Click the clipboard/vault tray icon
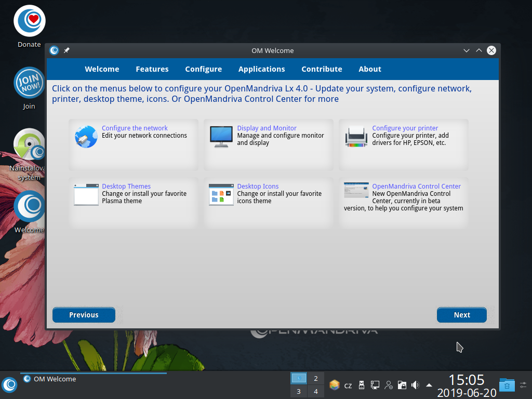The width and height of the screenshot is (532, 399). (x=402, y=385)
